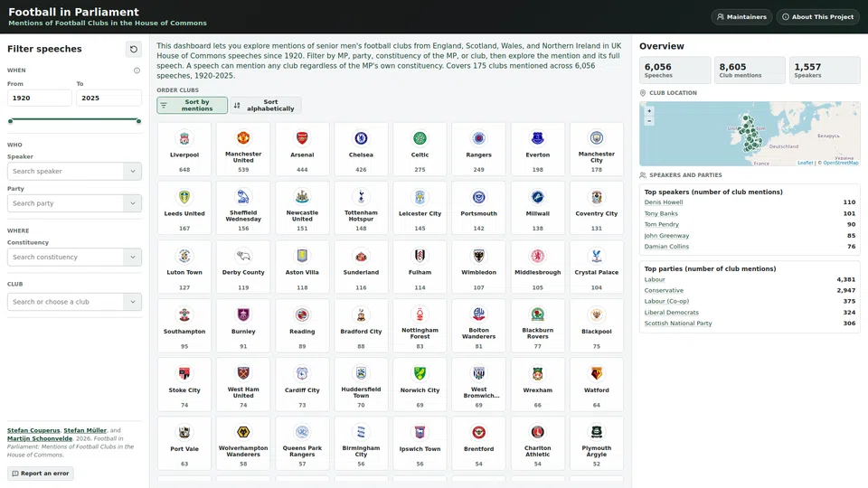868x488 pixels.
Task: Click the From year field showing 1920
Action: click(39, 98)
